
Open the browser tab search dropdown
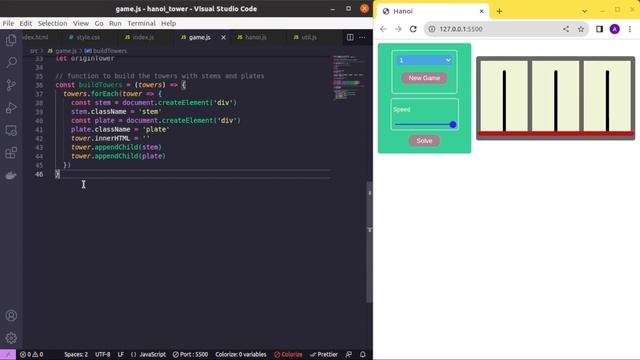point(584,11)
